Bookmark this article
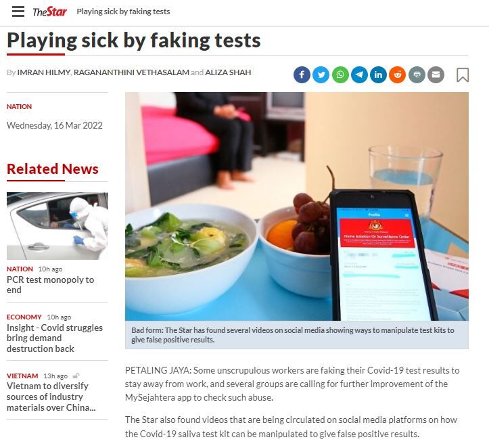 [x=463, y=75]
